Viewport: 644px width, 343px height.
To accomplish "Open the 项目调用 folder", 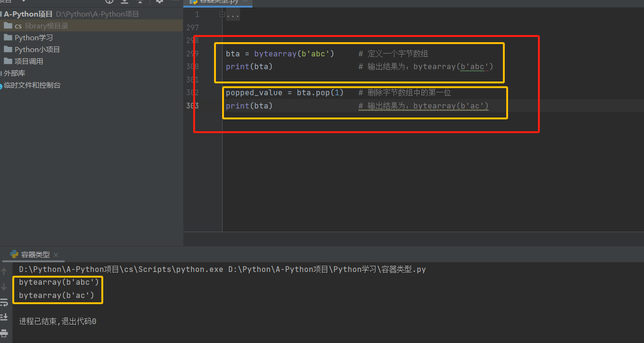I will click(x=28, y=62).
